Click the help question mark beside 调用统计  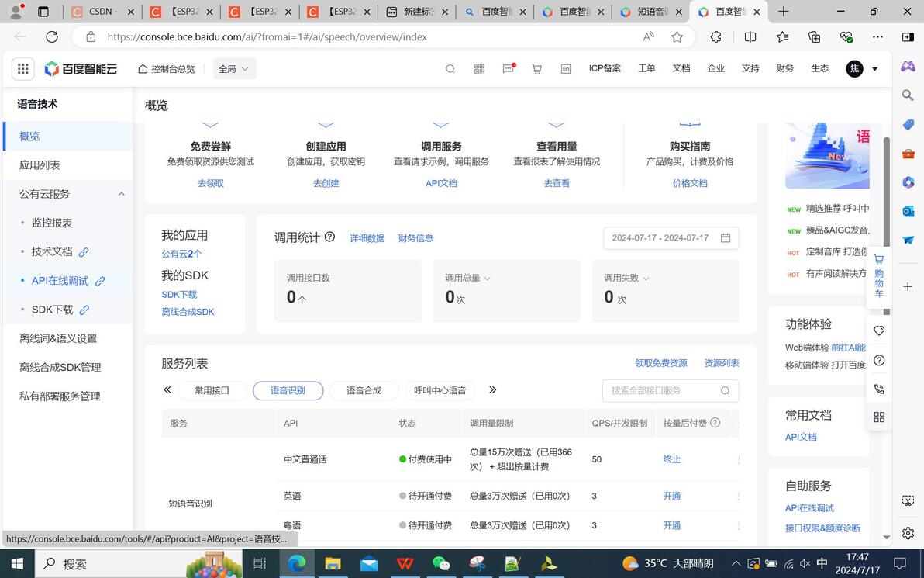tap(330, 237)
